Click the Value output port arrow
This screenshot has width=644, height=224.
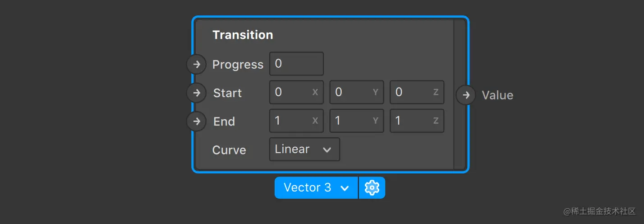tap(466, 95)
